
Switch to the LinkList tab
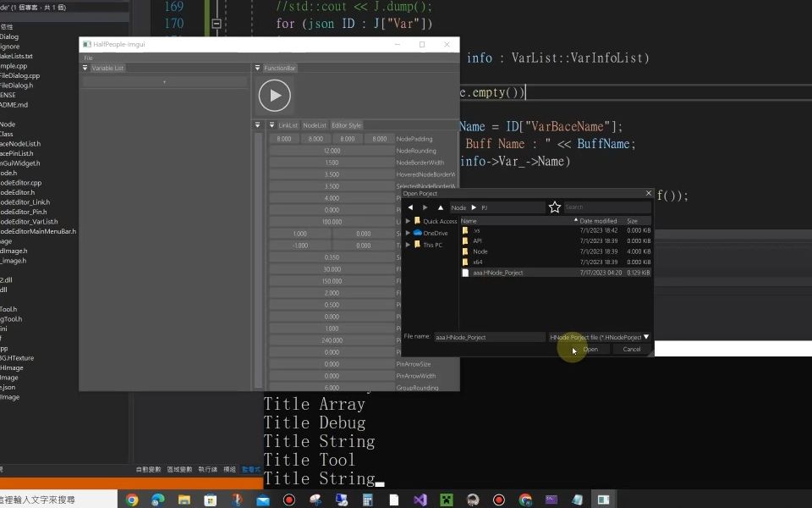click(288, 125)
